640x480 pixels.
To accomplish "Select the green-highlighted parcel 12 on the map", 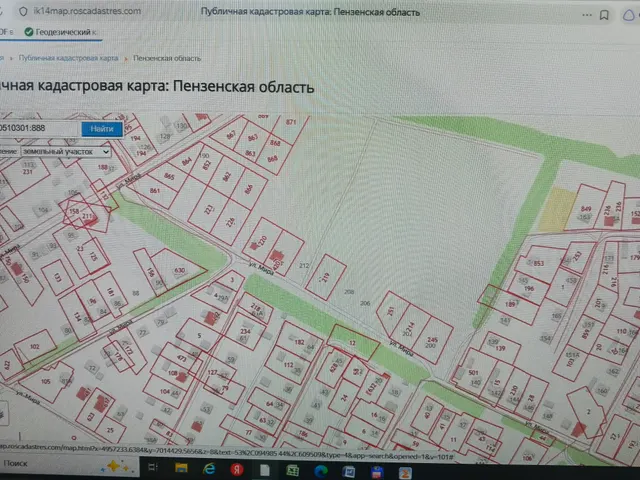I will 353,342.
